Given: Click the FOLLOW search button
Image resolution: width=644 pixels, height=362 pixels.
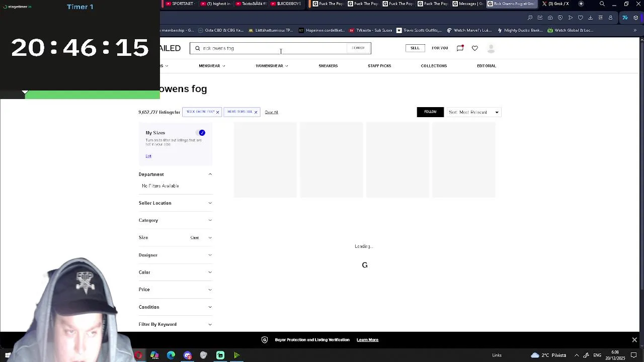Looking at the screenshot, I should (x=430, y=112).
